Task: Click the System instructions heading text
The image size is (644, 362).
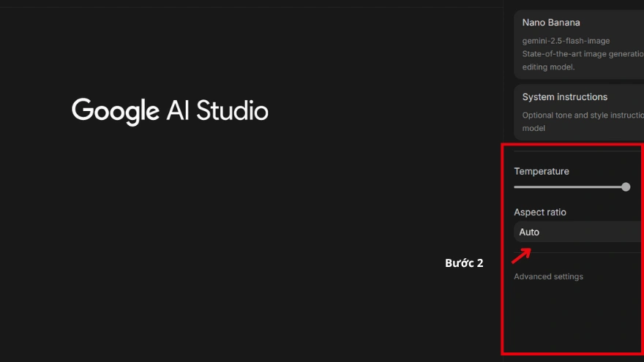Action: pos(564,97)
